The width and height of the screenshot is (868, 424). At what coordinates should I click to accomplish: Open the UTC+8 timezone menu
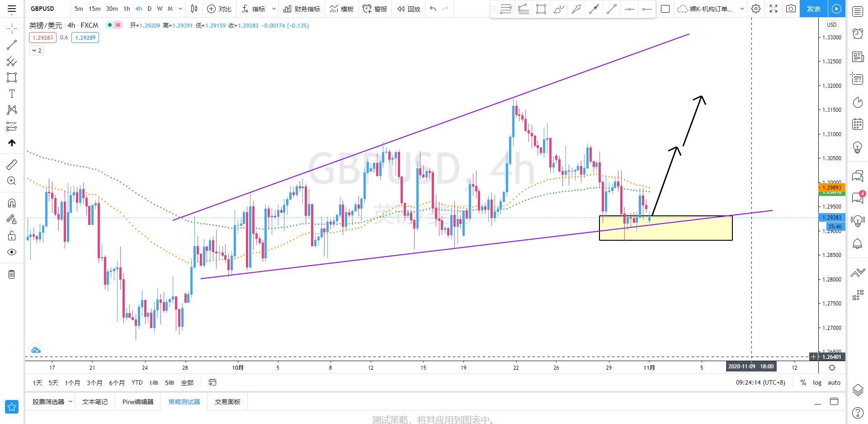[760, 382]
